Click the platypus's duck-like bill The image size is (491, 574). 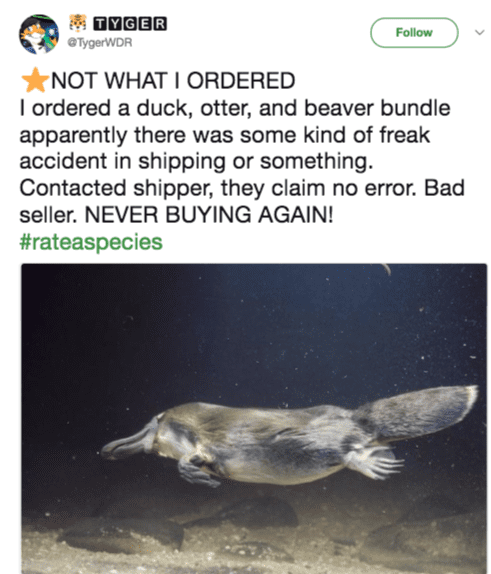pyautogui.click(x=128, y=442)
